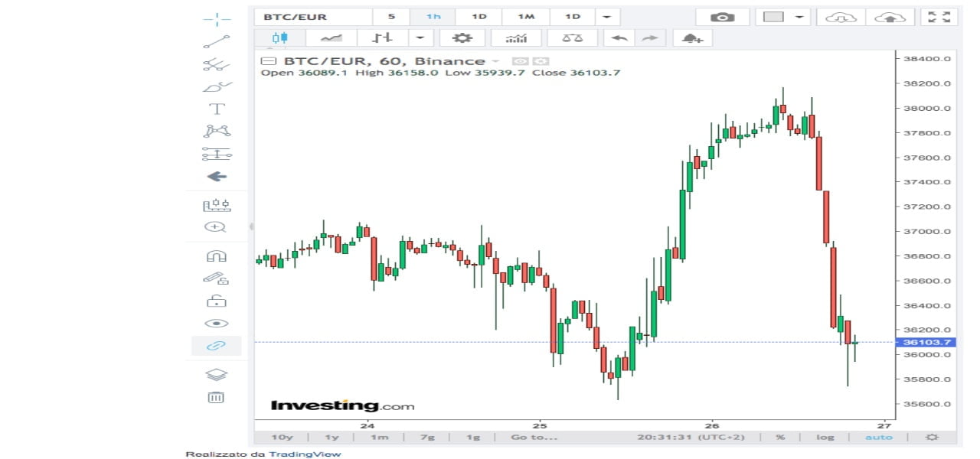Toggle log scale at bottom bar
The width and height of the screenshot is (980, 459).
click(x=824, y=437)
